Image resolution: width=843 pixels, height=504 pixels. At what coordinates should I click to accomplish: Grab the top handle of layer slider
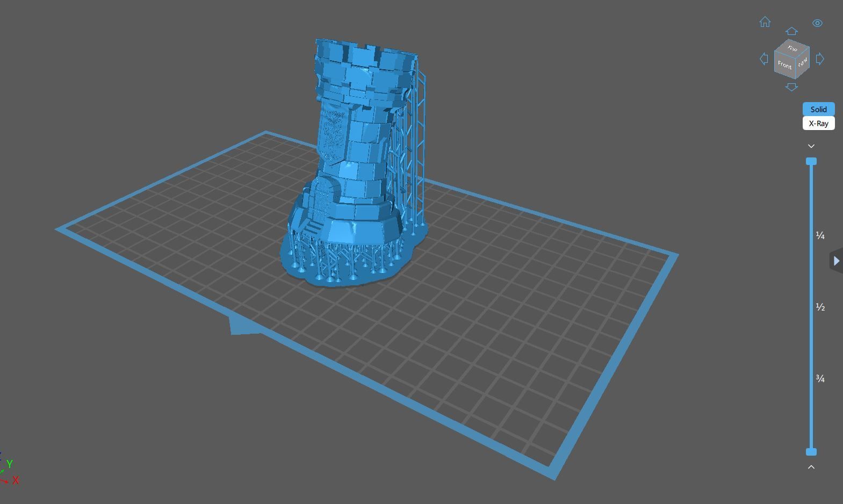811,161
